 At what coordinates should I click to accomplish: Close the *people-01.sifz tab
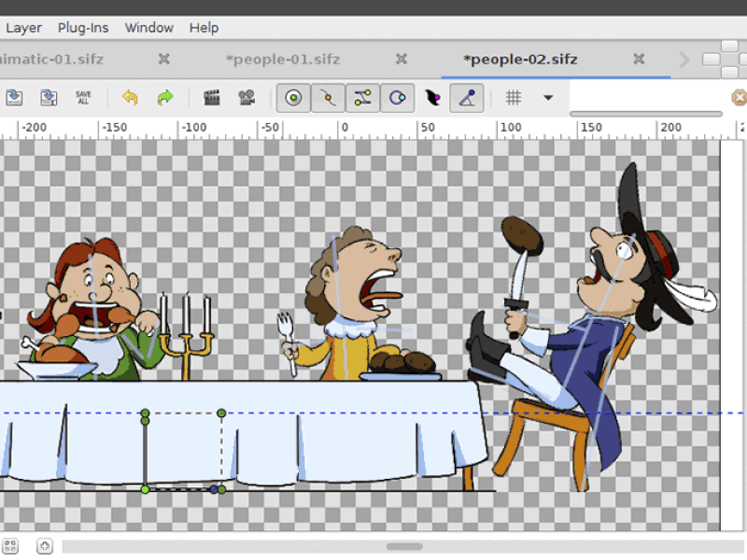[402, 59]
